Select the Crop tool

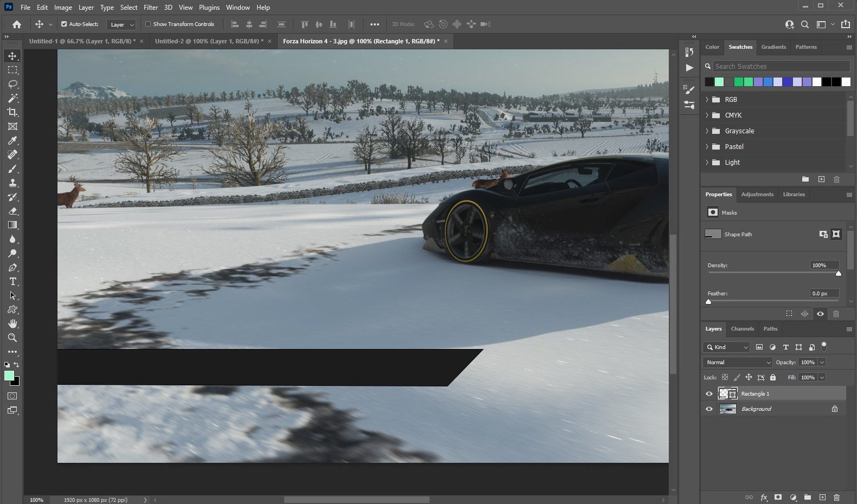[12, 112]
